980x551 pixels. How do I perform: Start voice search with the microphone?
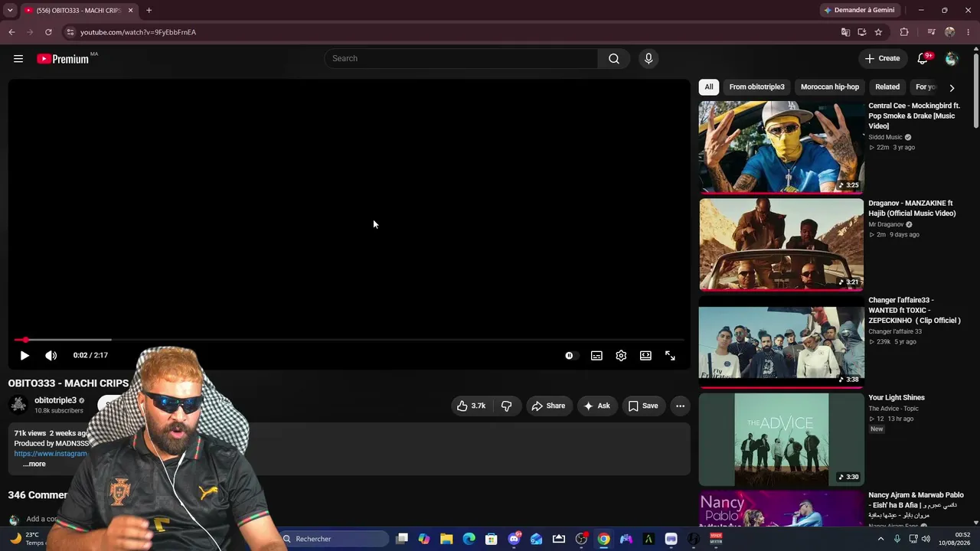(x=648, y=59)
